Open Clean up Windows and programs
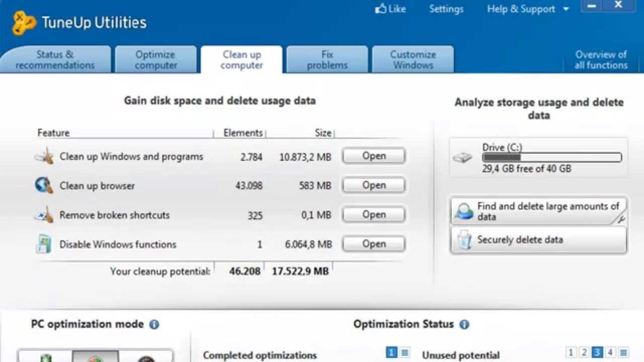The image size is (644, 362). pyautogui.click(x=374, y=156)
